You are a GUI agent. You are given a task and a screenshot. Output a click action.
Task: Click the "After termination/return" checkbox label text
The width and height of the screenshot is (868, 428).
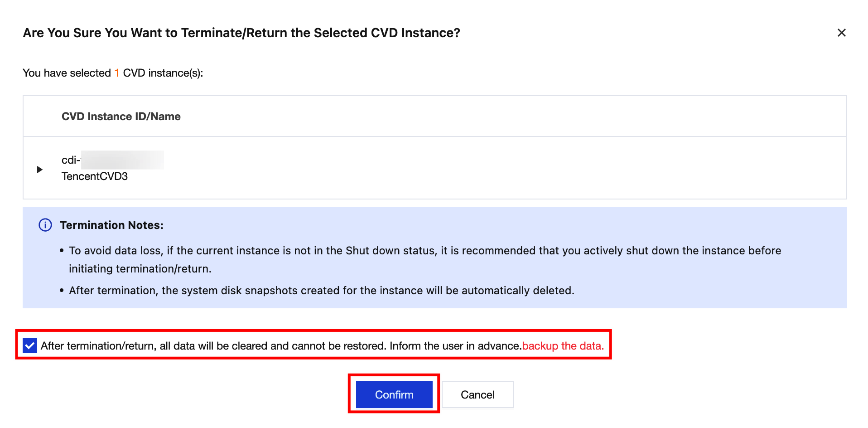click(x=280, y=346)
